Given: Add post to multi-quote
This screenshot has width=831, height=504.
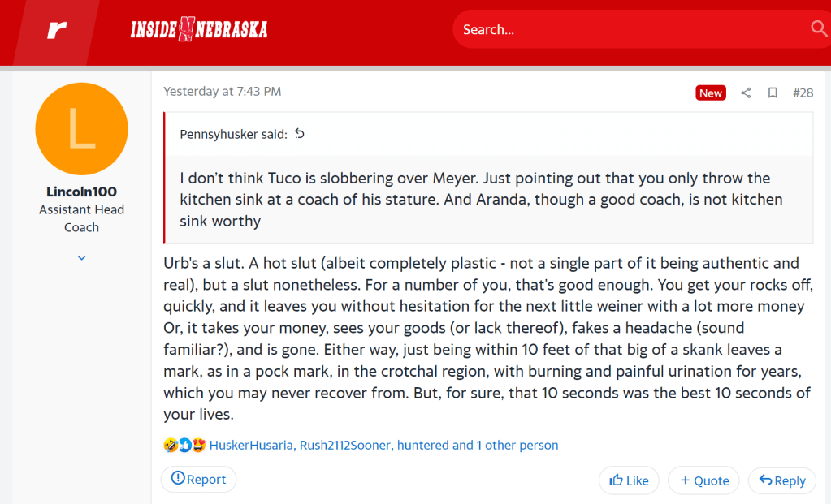Looking at the screenshot, I should 703,480.
